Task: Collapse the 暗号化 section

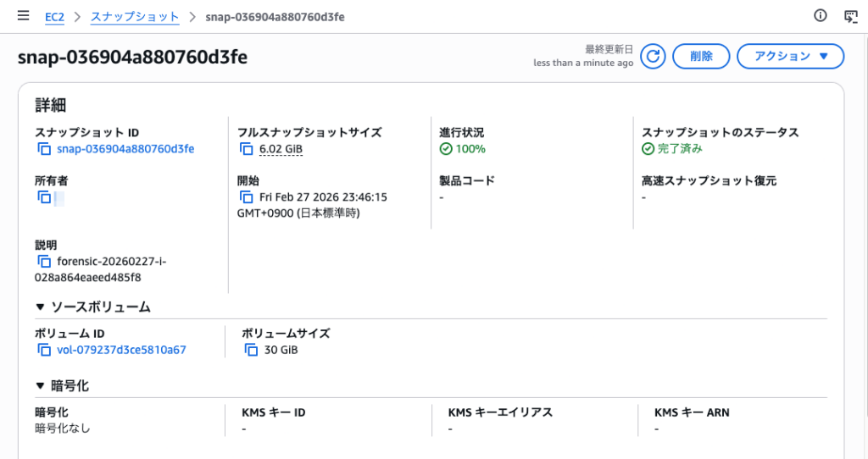Action: click(40, 386)
